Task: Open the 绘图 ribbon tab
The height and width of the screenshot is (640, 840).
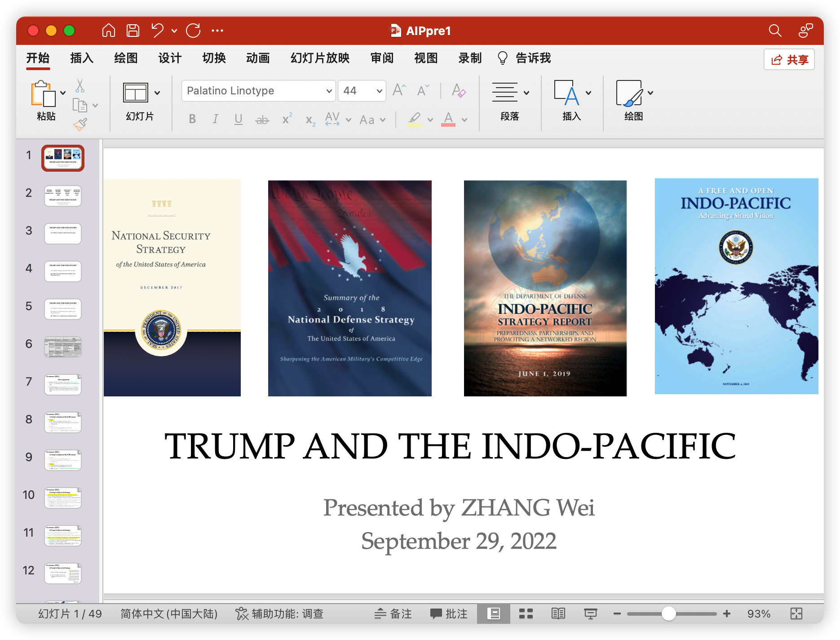Action: (126, 58)
